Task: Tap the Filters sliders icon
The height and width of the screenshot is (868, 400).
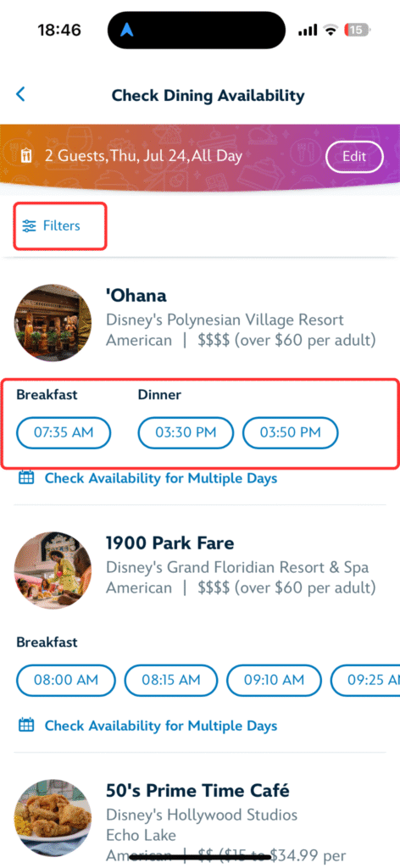Action: coord(29,225)
